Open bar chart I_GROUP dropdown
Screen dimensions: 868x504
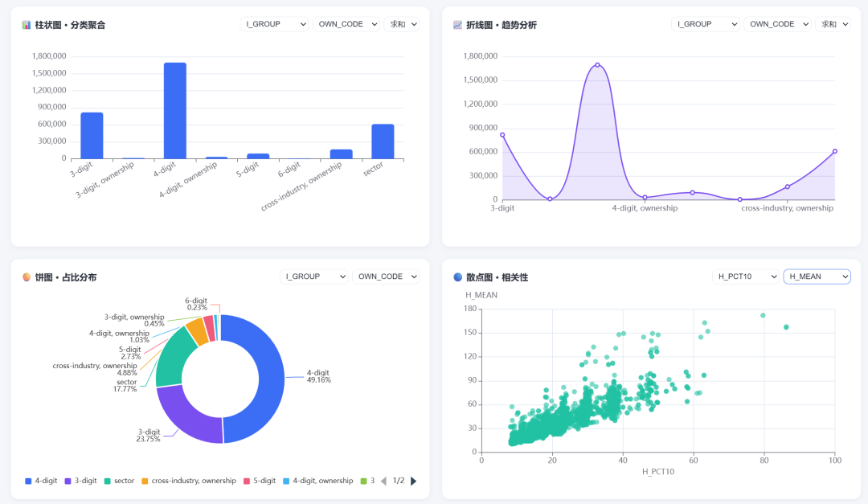[x=274, y=24]
